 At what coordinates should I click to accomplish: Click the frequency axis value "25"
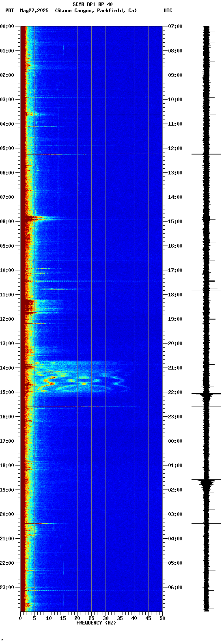coord(91,618)
